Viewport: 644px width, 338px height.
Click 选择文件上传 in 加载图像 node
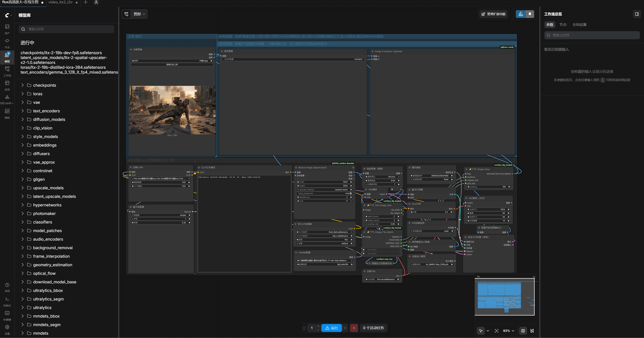click(x=172, y=65)
